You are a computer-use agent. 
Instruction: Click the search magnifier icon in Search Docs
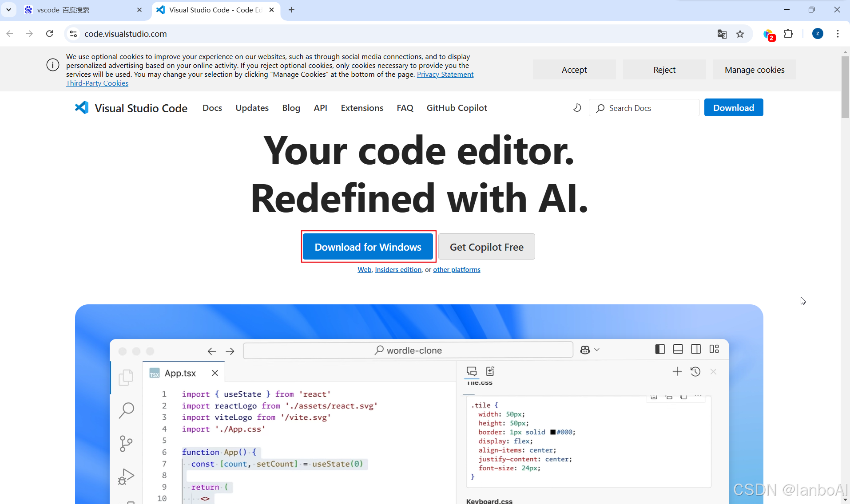click(x=600, y=108)
